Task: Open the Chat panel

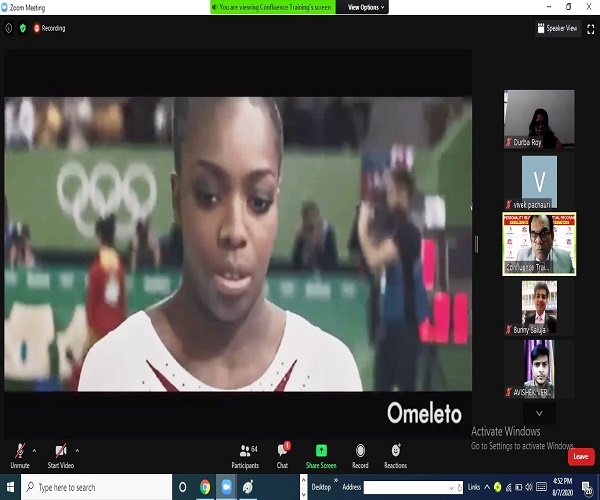Action: tap(282, 456)
